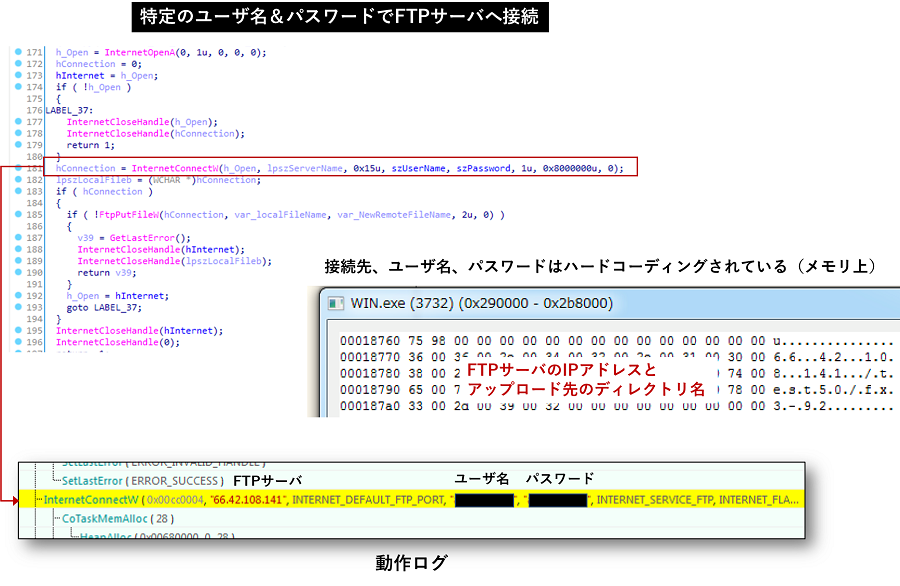The height and width of the screenshot is (586, 900).
Task: Expand the CoTaskMemAlloc tree node
Action: pyautogui.click(x=55, y=518)
